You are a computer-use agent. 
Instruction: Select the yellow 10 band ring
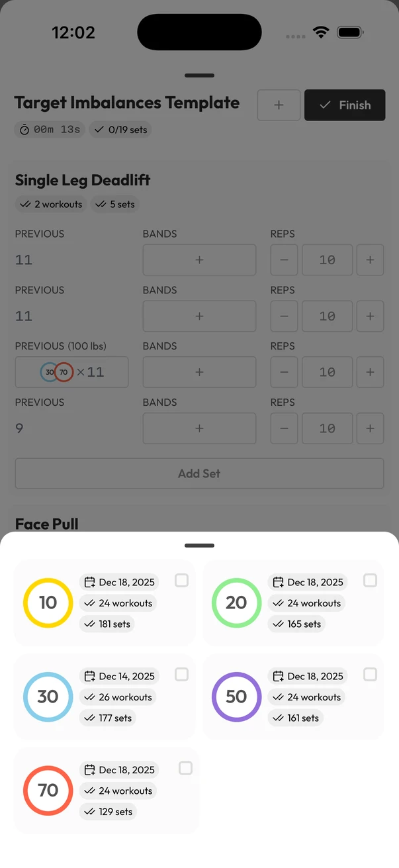click(x=48, y=603)
